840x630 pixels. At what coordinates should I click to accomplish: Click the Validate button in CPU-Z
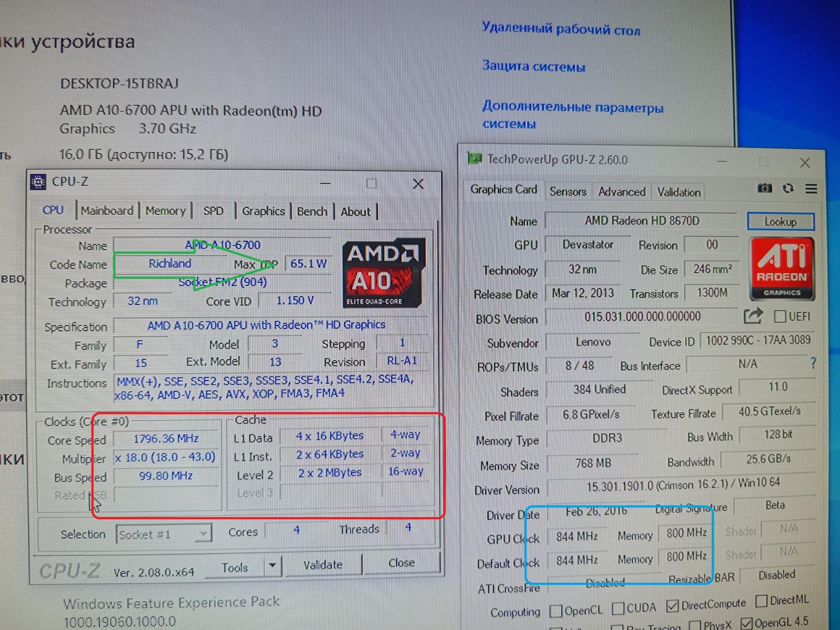[x=323, y=565]
